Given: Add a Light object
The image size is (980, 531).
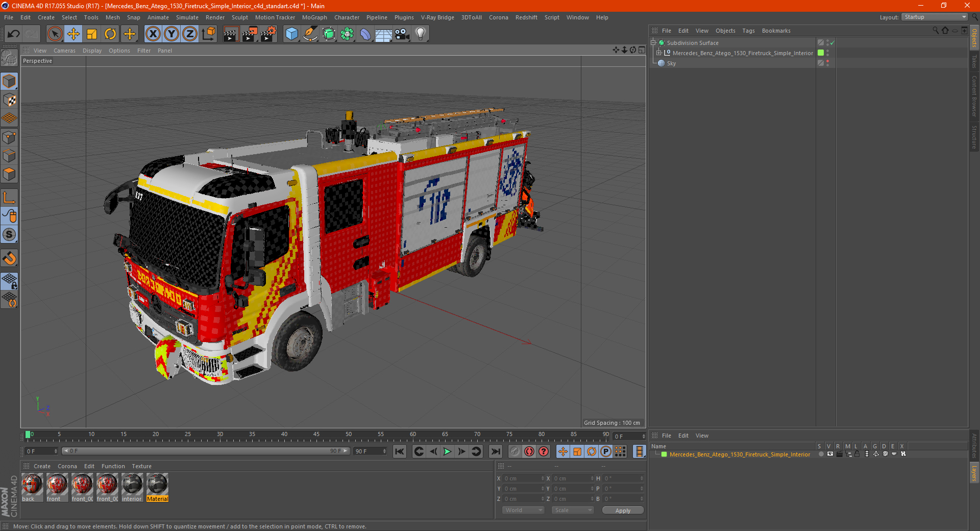Looking at the screenshot, I should [421, 34].
